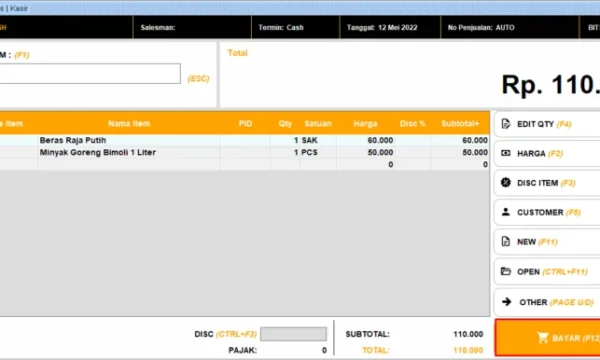Image resolution: width=600 pixels, height=360 pixels.
Task: Pay with the BAYAR (F12) button
Action: pyautogui.click(x=548, y=338)
